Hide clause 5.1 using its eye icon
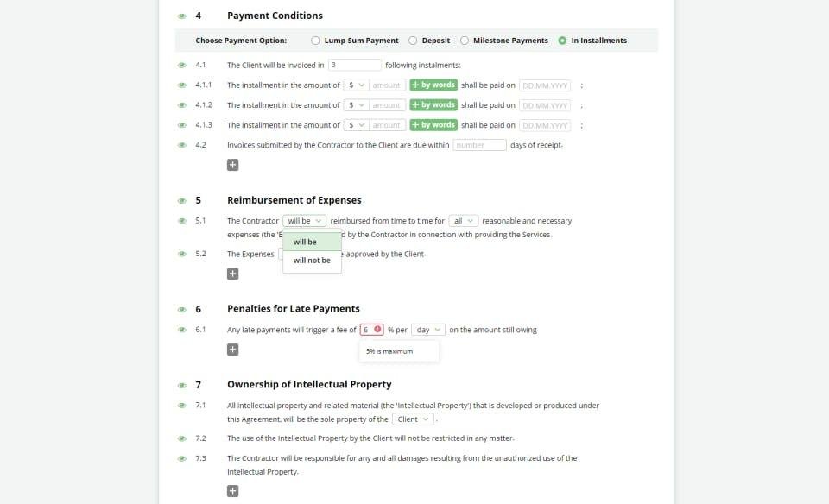 pyautogui.click(x=182, y=221)
